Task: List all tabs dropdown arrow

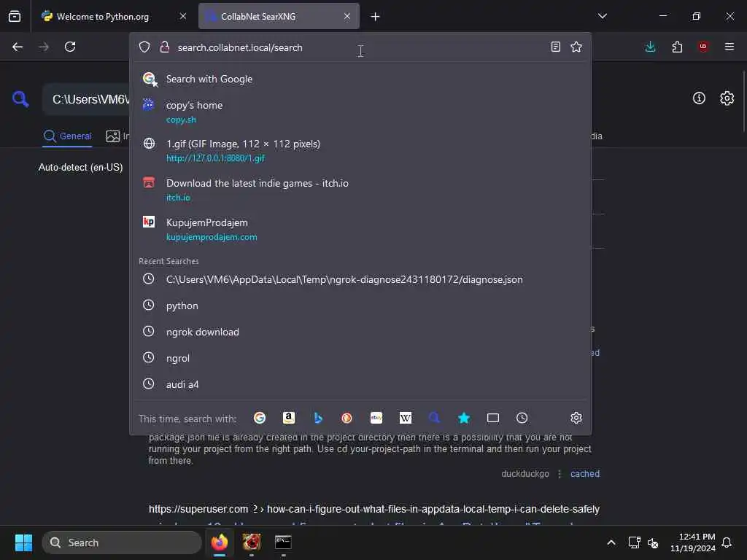Action: (x=603, y=16)
